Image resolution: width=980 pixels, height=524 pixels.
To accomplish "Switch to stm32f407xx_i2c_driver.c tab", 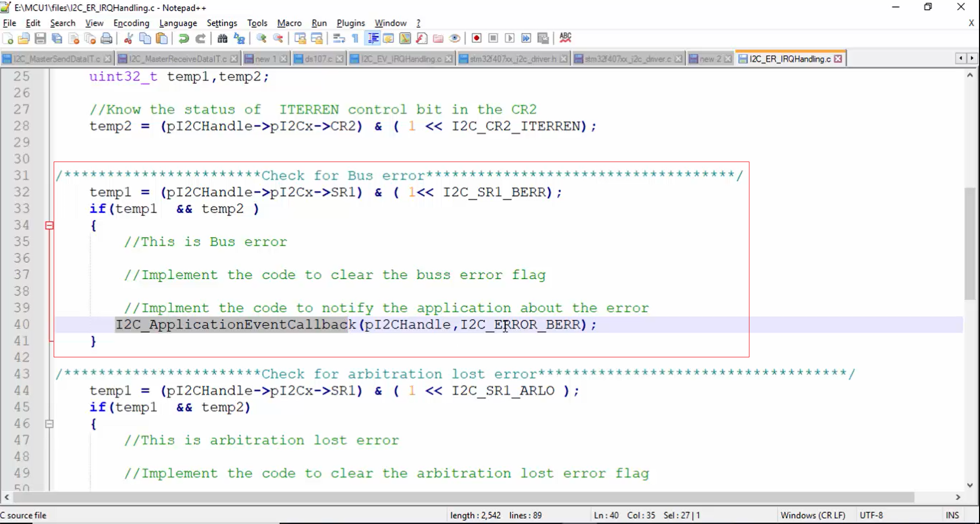I will 628,59.
